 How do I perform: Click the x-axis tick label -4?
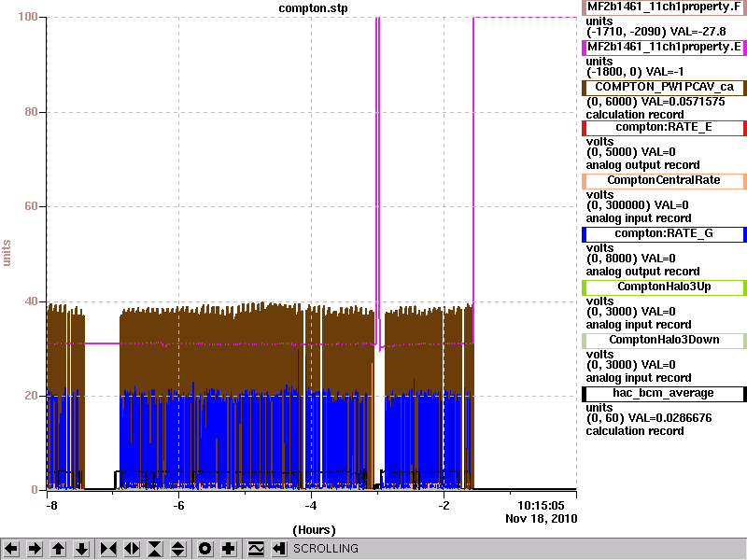coord(311,506)
